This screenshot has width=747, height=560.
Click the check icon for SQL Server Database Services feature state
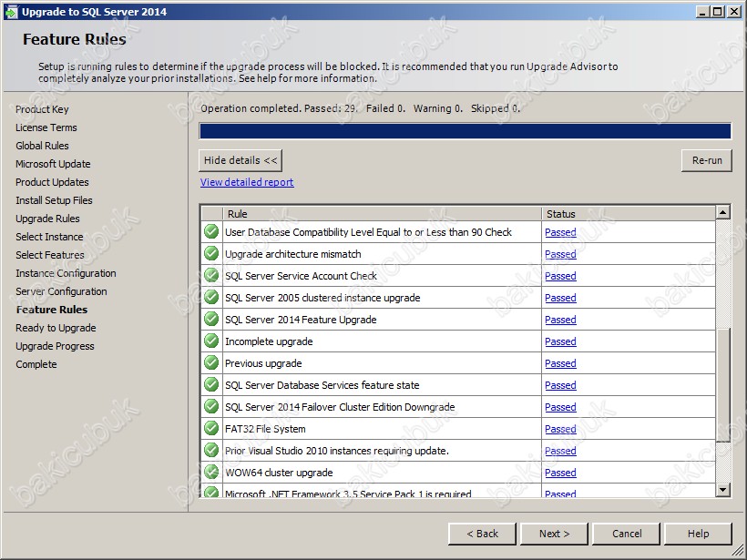(211, 385)
